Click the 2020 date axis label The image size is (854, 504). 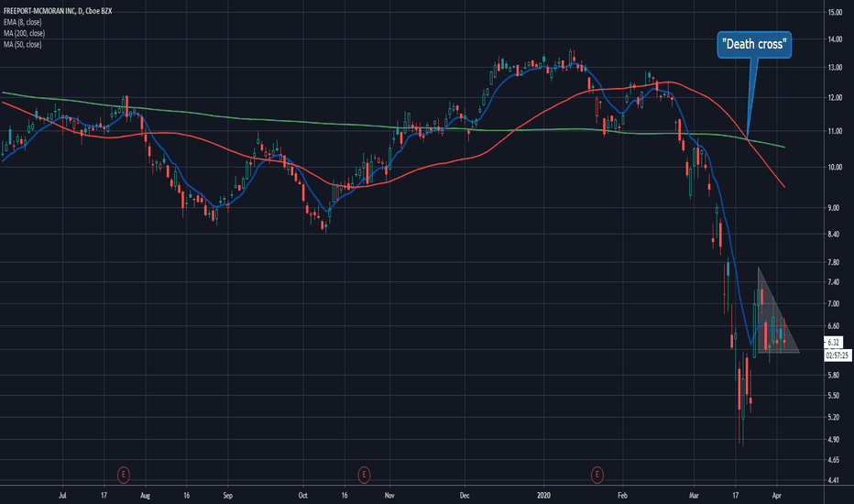point(543,496)
